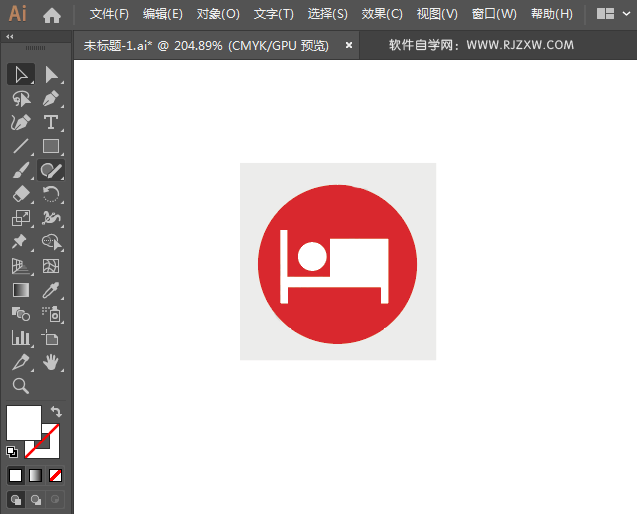The width and height of the screenshot is (637, 514).
Task: Apply Gradient mode button
Action: (x=35, y=475)
